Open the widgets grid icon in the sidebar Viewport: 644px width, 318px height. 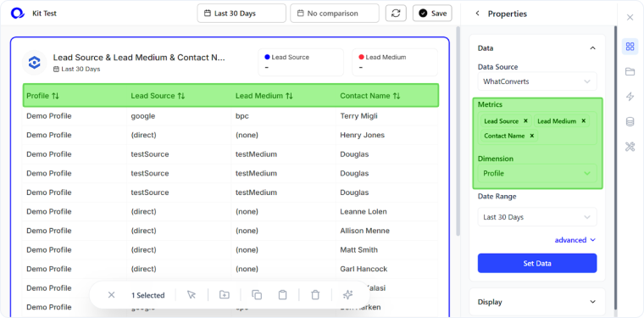[630, 47]
